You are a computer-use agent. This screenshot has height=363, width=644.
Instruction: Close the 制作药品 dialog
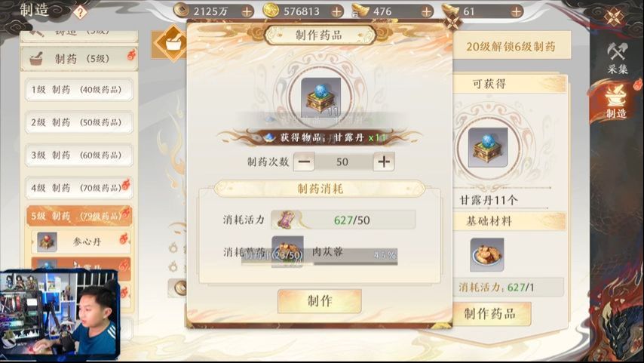tap(452, 23)
